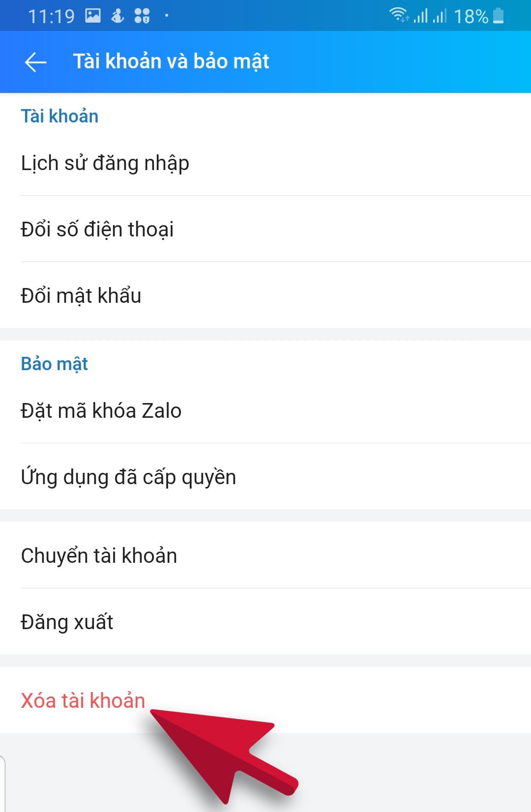Screen dimensions: 531x812
Task: Tap the four-dot apps notification icon
Action: point(142,16)
